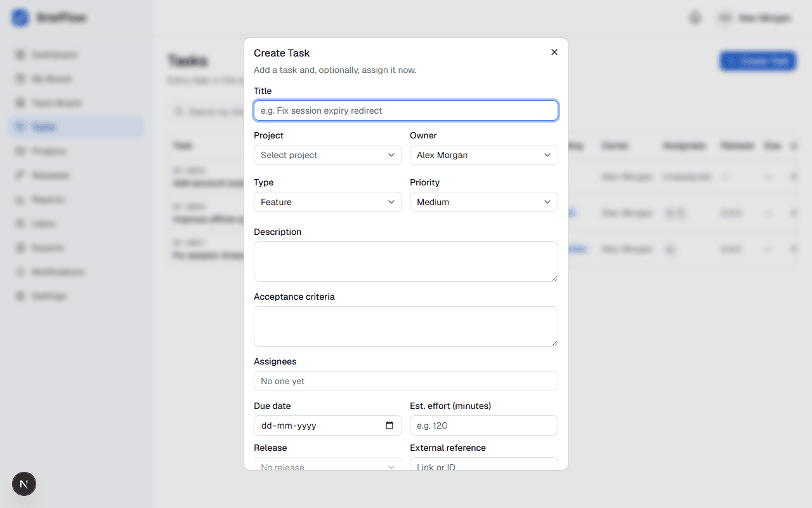Click the round N badge icon
This screenshot has height=508, width=812.
[24, 484]
